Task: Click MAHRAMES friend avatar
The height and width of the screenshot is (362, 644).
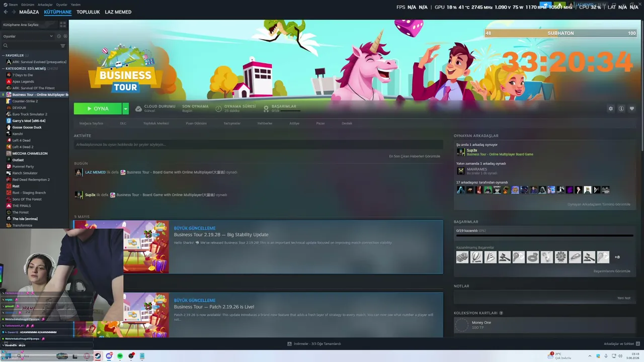Action: pos(460,171)
